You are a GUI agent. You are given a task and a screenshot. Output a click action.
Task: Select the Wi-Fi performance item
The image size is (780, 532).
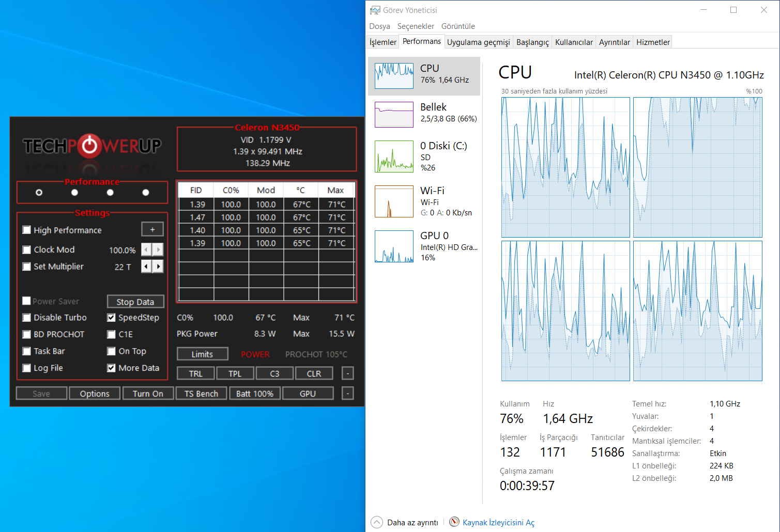point(424,201)
